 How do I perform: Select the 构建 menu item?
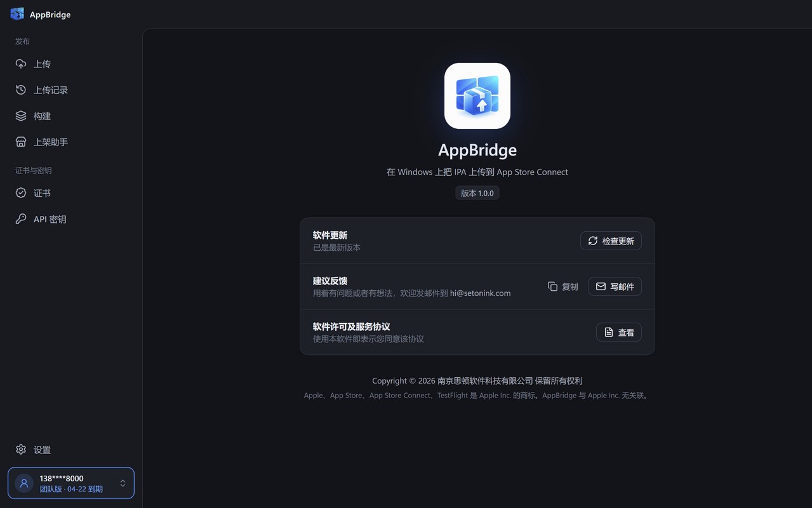tap(71, 116)
